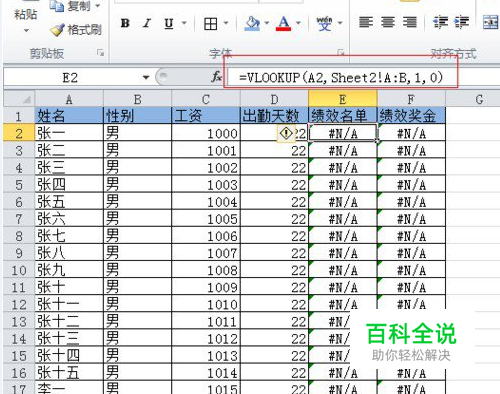Viewport: 500px width, 394px height.
Task: Click the Paste (粘贴) button
Action: click(x=25, y=14)
